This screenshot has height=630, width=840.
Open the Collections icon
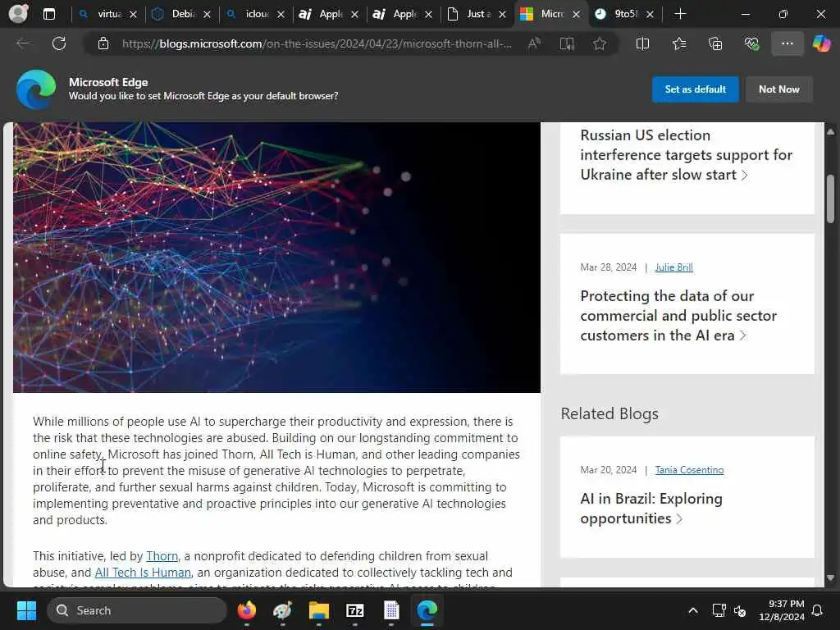click(x=715, y=43)
